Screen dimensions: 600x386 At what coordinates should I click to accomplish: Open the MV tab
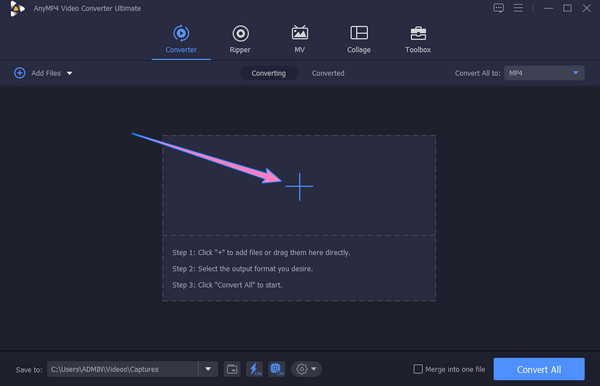300,39
